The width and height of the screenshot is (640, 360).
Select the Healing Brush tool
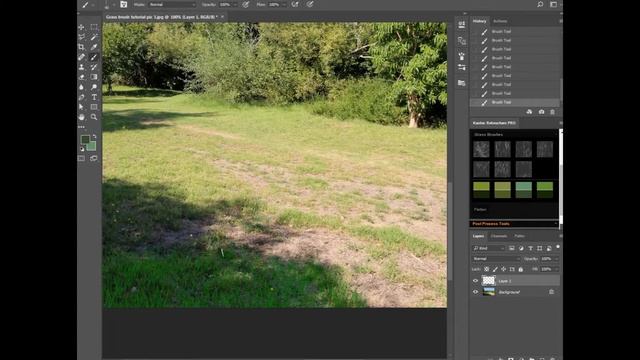[82, 57]
